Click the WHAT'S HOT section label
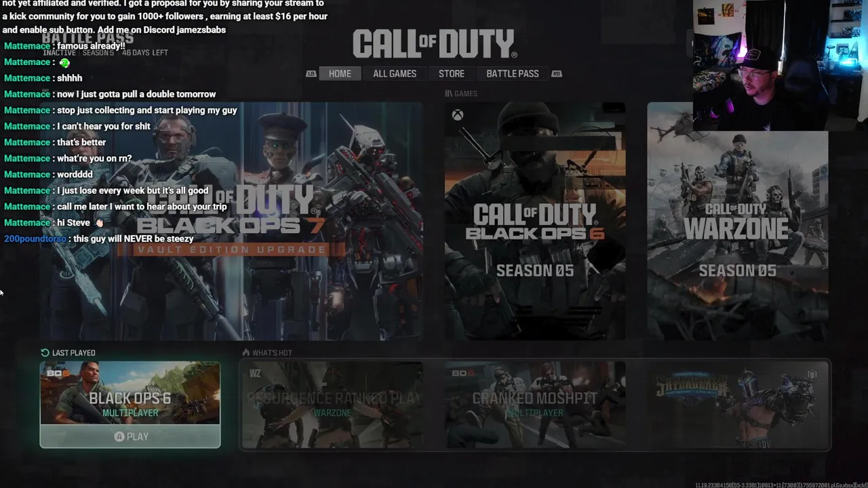 (272, 352)
